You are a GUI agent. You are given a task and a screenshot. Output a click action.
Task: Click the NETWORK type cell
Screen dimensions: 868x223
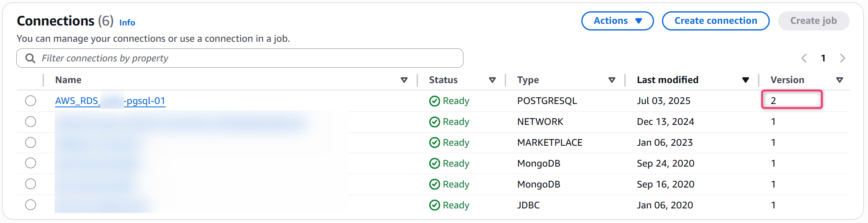click(540, 122)
